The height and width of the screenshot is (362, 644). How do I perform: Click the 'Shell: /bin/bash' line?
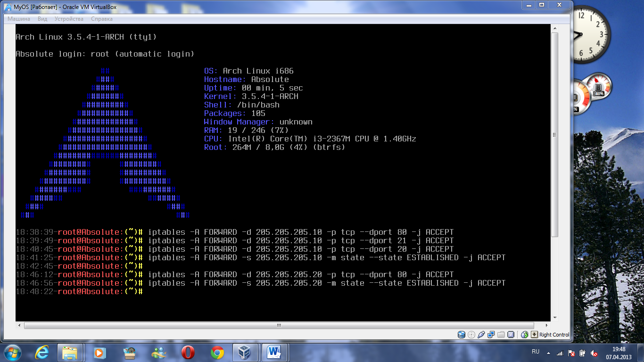point(242,105)
